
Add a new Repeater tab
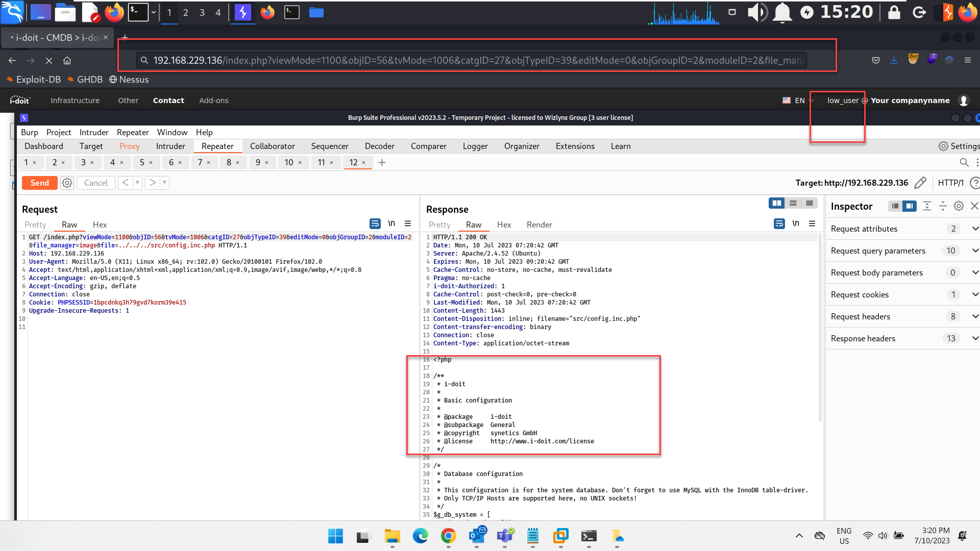coord(382,162)
